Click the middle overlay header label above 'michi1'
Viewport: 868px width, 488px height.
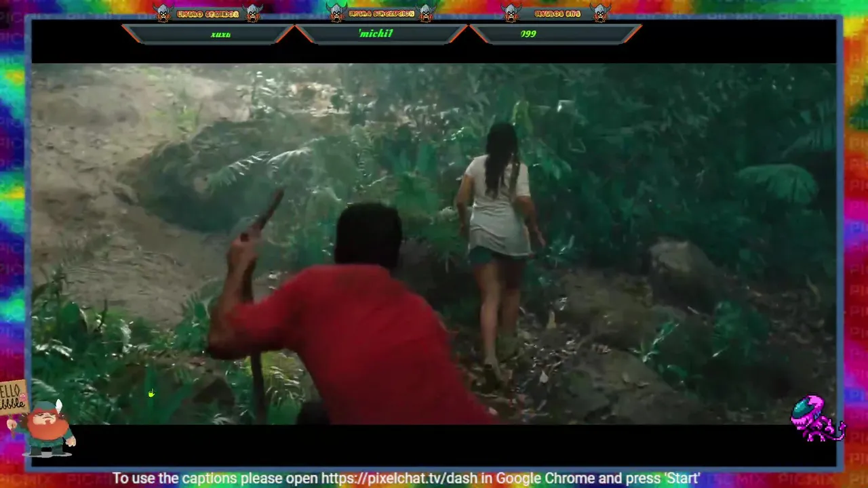point(381,14)
